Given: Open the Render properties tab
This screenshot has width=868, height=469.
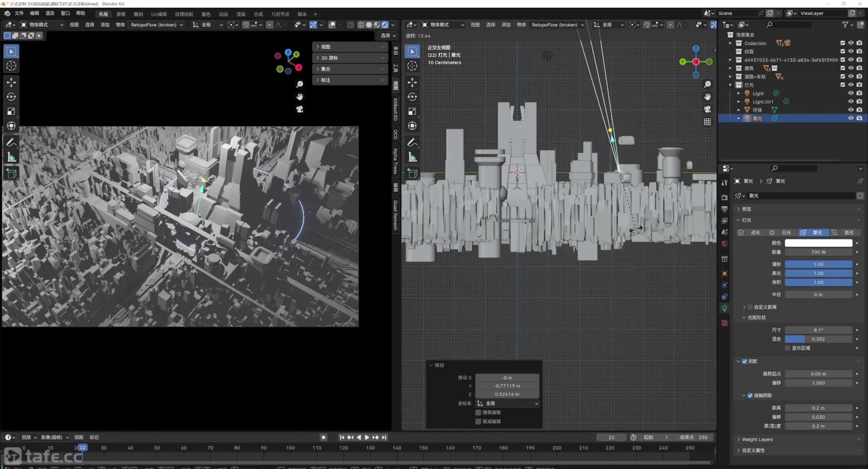Looking at the screenshot, I should pyautogui.click(x=725, y=197).
